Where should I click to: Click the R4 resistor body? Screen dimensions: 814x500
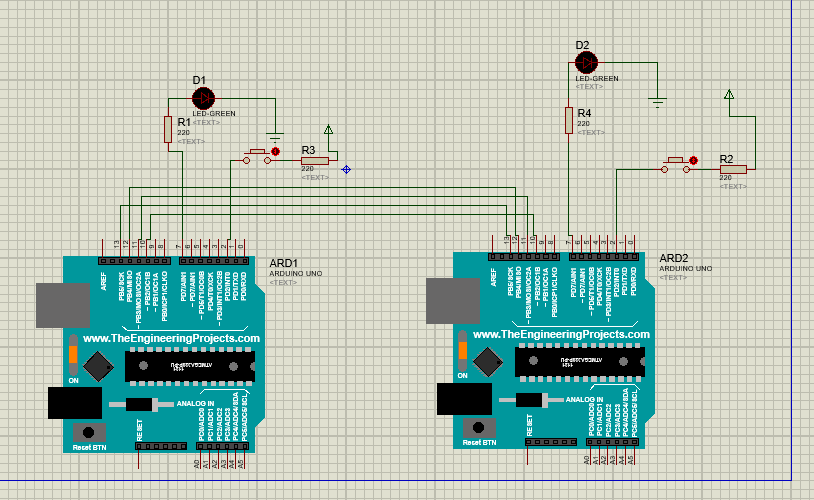click(x=569, y=120)
